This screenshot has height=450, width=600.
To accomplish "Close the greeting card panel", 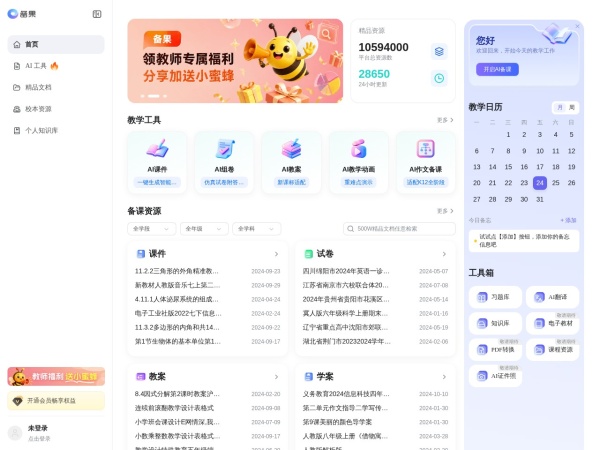I will click(577, 26).
